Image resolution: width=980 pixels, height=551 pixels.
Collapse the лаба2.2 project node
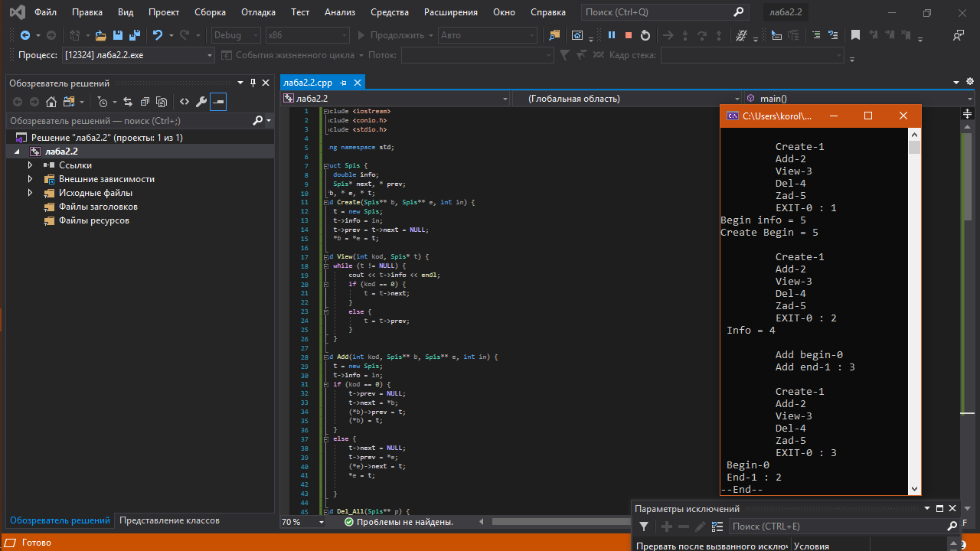pos(18,152)
